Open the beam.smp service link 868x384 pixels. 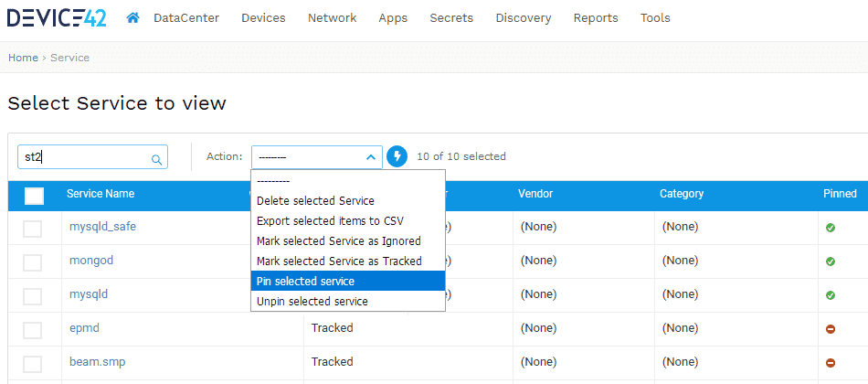click(x=98, y=362)
